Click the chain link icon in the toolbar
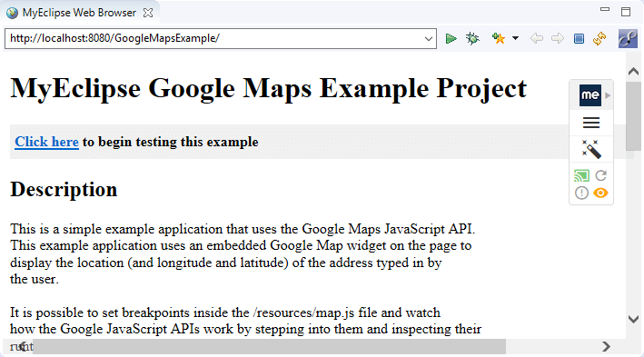 628,39
